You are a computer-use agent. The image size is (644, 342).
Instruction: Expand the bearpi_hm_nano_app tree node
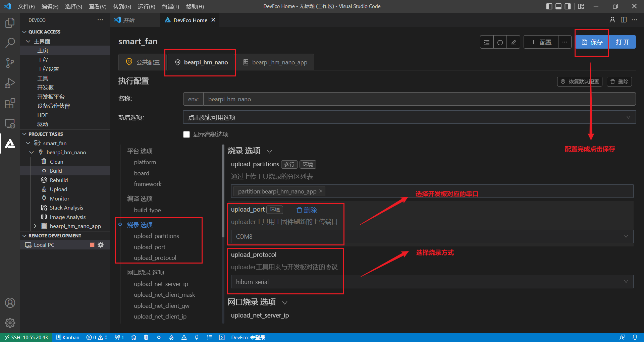(x=35, y=226)
